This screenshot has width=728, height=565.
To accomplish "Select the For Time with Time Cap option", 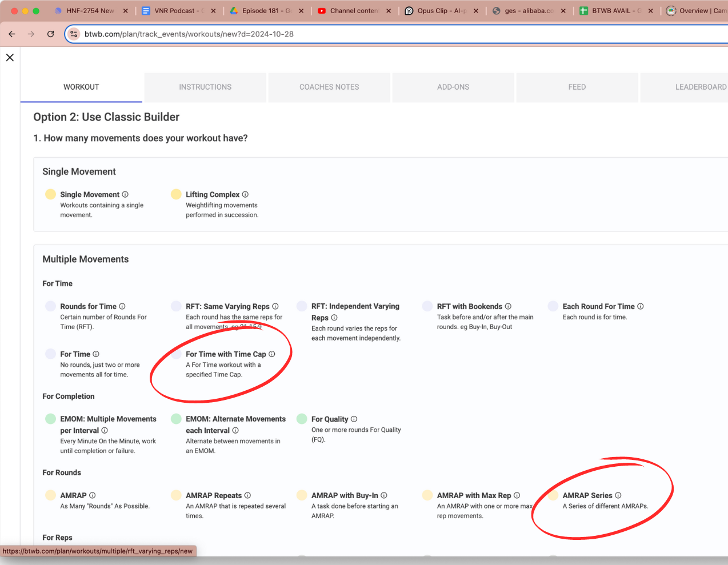I will click(176, 354).
